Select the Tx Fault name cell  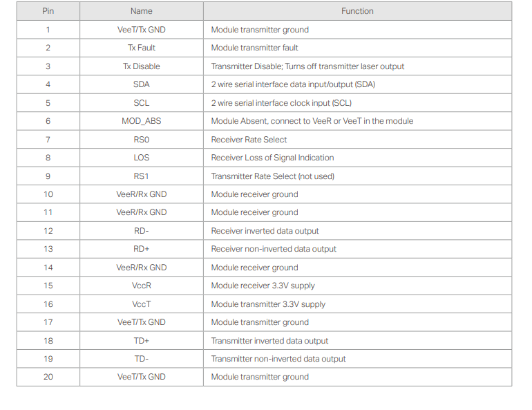click(141, 48)
